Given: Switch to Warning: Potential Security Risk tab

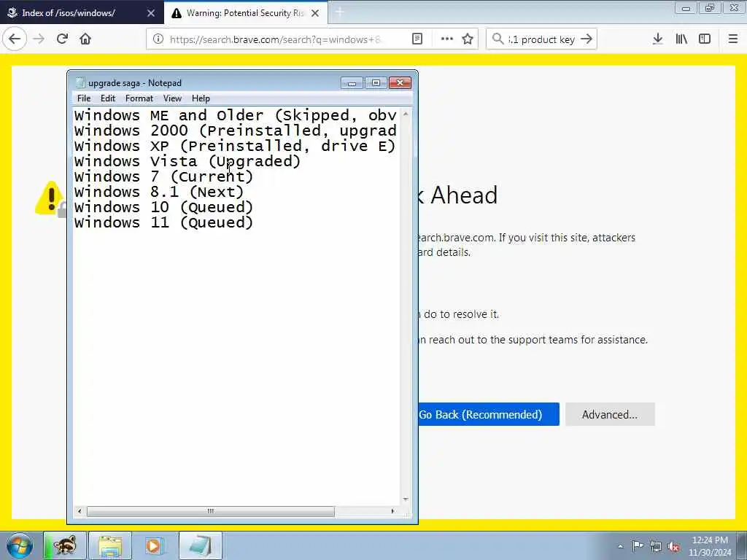Looking at the screenshot, I should [245, 13].
